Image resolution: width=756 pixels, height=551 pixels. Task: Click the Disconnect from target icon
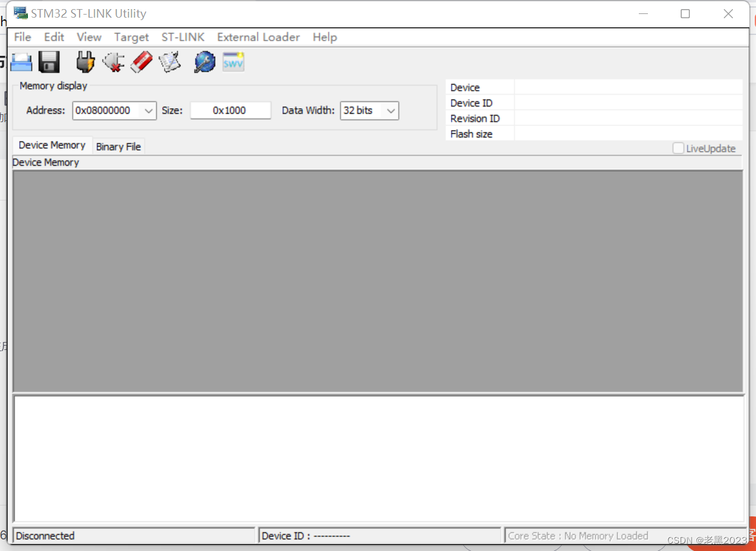pyautogui.click(x=114, y=62)
